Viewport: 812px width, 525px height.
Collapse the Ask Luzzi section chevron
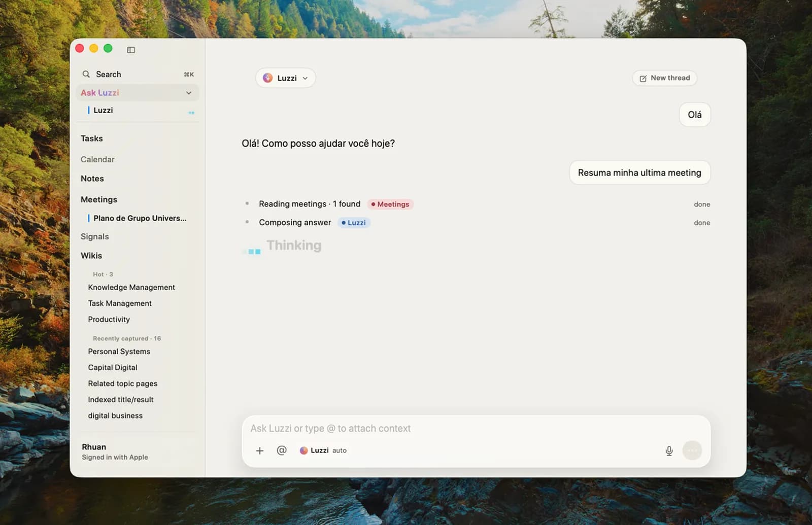pyautogui.click(x=189, y=93)
